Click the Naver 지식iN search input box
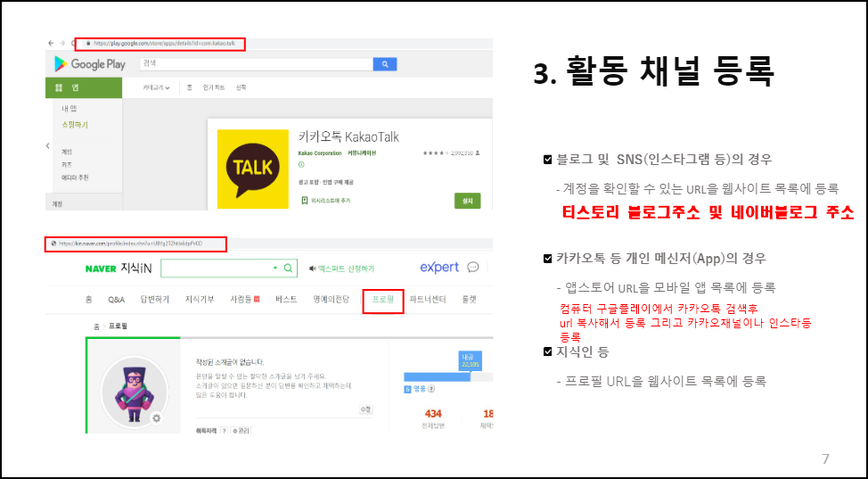 click(x=229, y=268)
